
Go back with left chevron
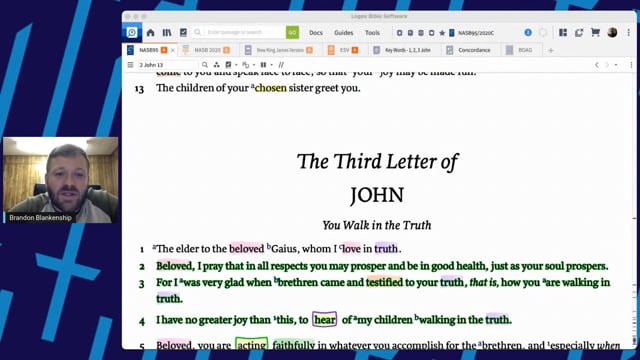point(596,65)
